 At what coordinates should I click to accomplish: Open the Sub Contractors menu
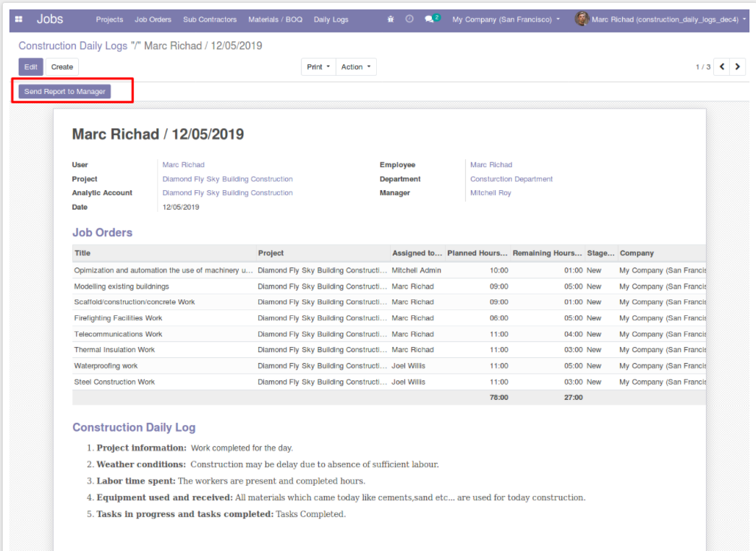point(210,20)
